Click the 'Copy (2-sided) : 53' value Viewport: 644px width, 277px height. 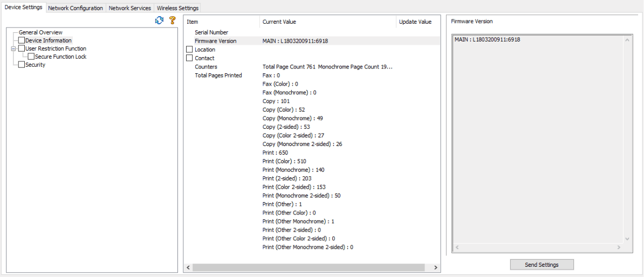pos(286,127)
